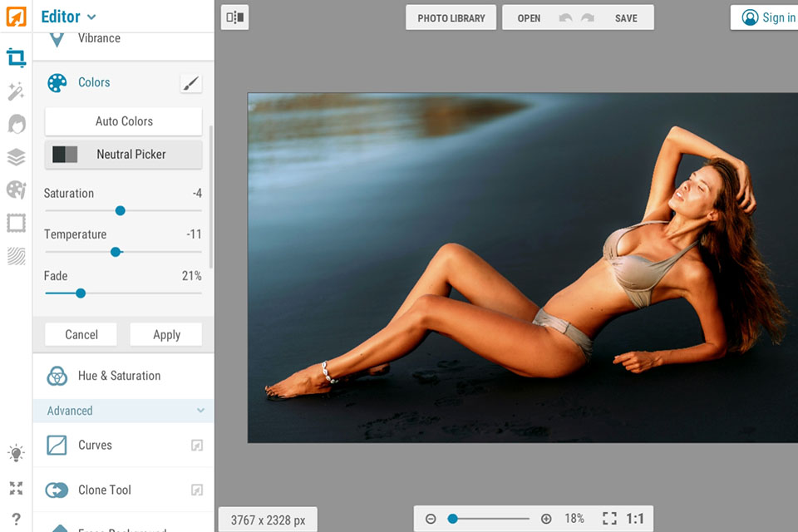Click the left panel scrollbar
Viewport: 798px width, 532px height.
211,196
